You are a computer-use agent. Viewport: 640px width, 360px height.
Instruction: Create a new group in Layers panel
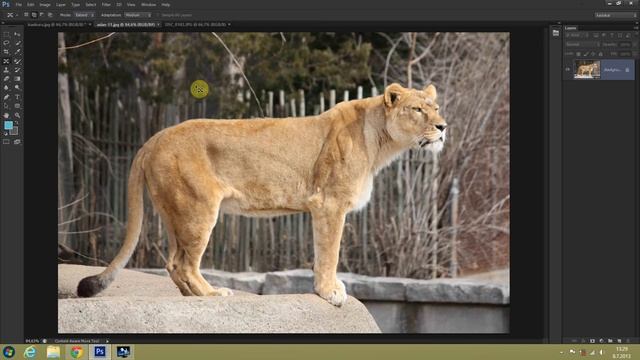click(610, 340)
